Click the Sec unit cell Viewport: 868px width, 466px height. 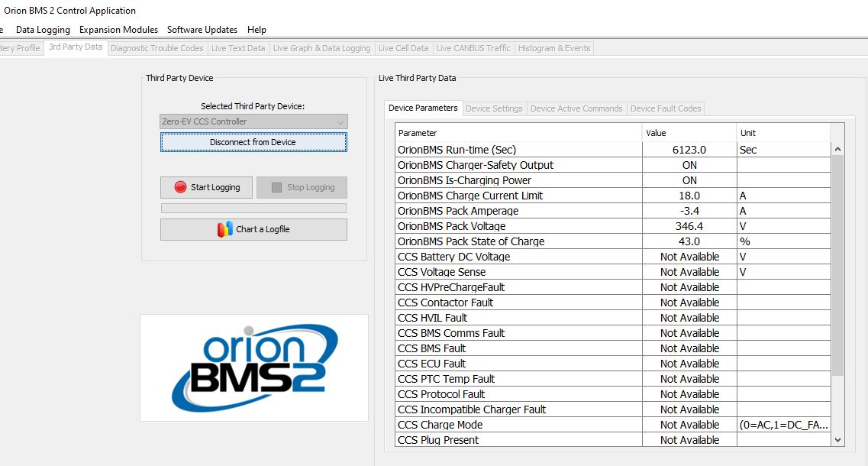(783, 150)
